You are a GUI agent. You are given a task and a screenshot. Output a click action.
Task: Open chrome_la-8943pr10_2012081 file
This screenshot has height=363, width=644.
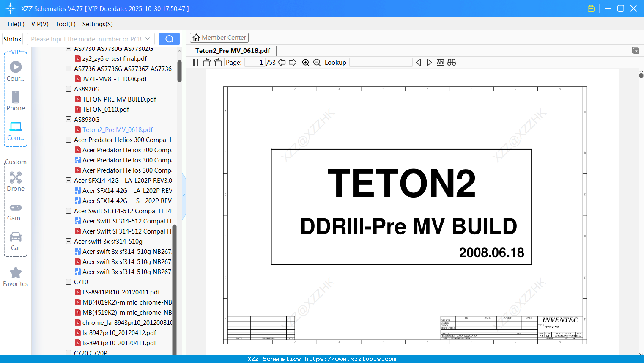click(127, 322)
